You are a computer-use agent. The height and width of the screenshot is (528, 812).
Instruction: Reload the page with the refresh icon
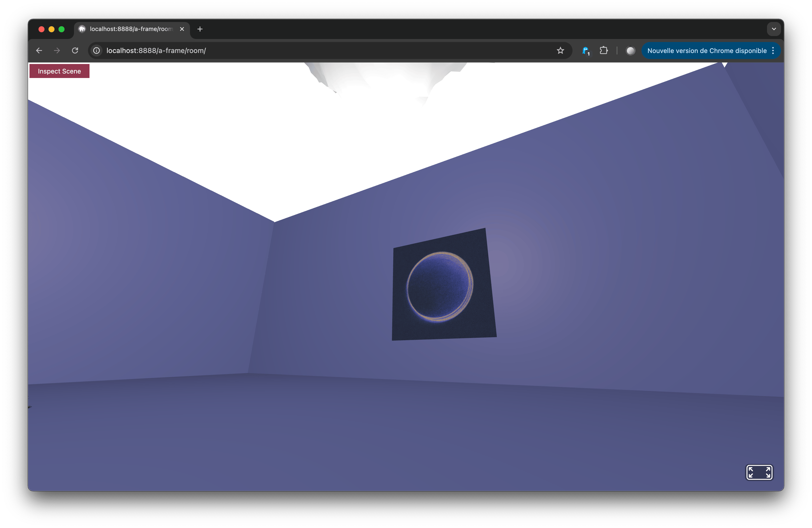tap(75, 50)
